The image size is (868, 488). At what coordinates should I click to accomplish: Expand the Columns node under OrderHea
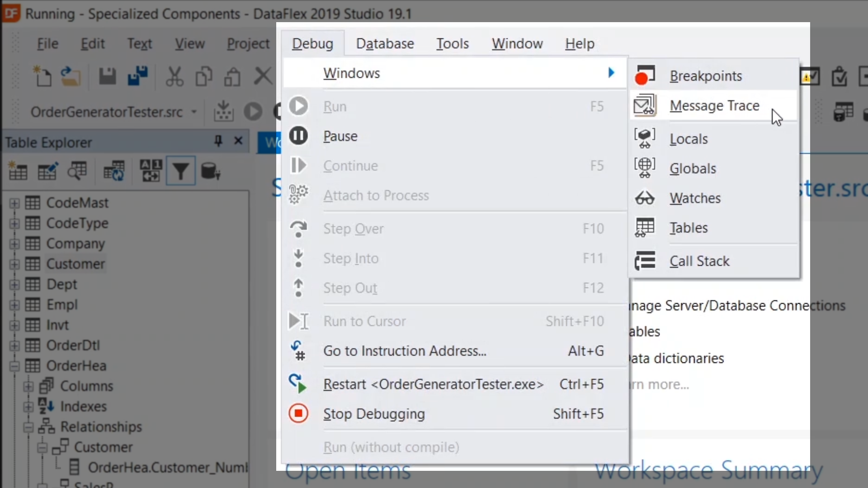(x=28, y=386)
